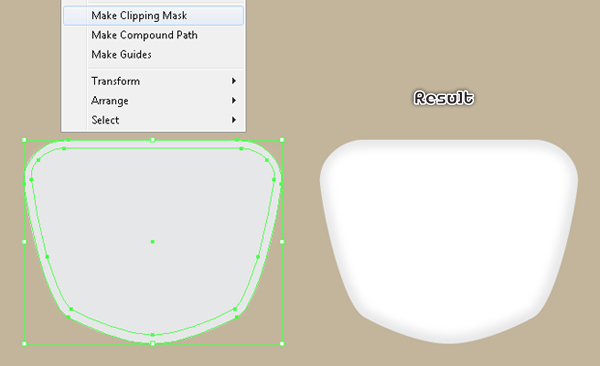Expand the Transform submenu arrow
The width and height of the screenshot is (600, 366).
pos(233,81)
